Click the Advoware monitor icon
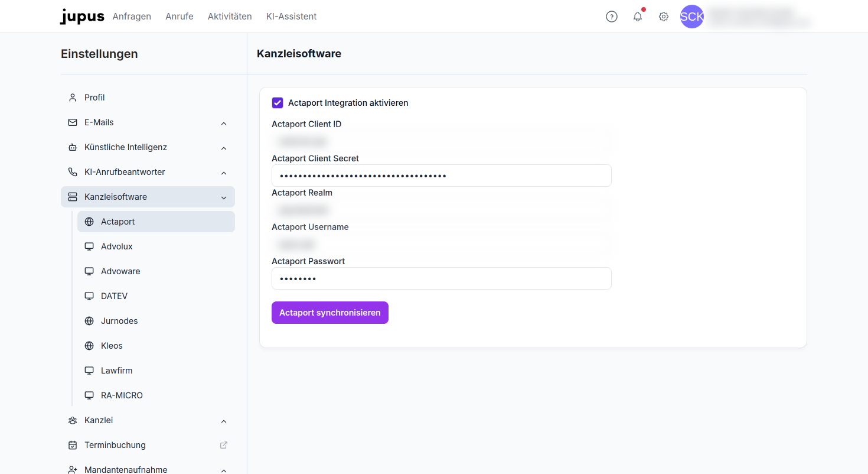 (89, 271)
